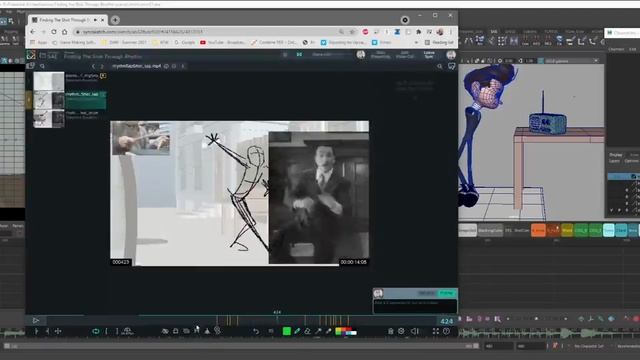The width and height of the screenshot is (640, 360).
Task: Go to the next item with the right arrow
Action: pos(102,66)
